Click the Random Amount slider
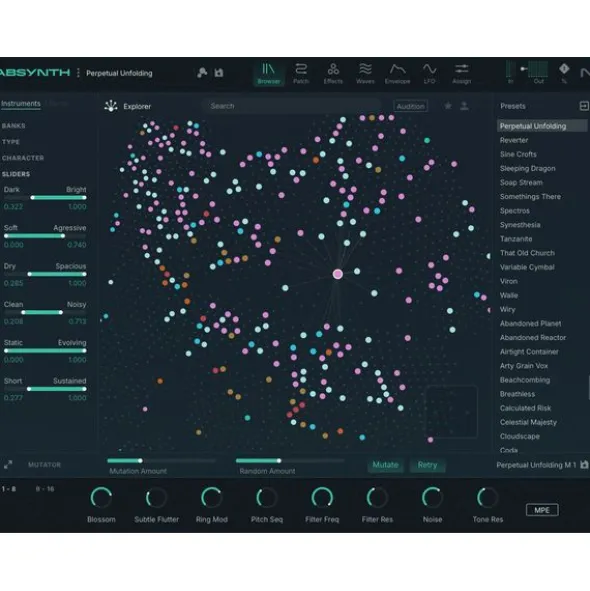 click(290, 461)
